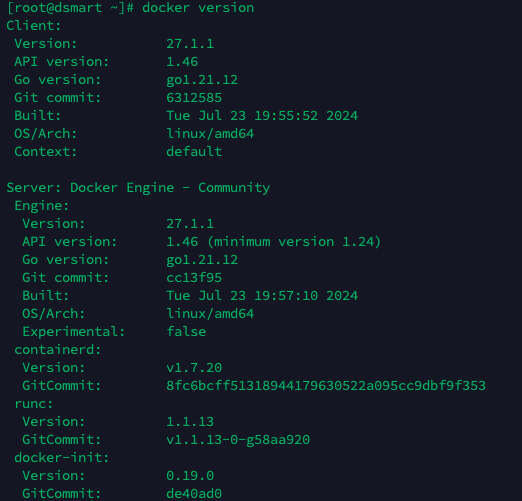Select the Client version number 27.1.1
Screen dimensions: 522x501
click(190, 44)
